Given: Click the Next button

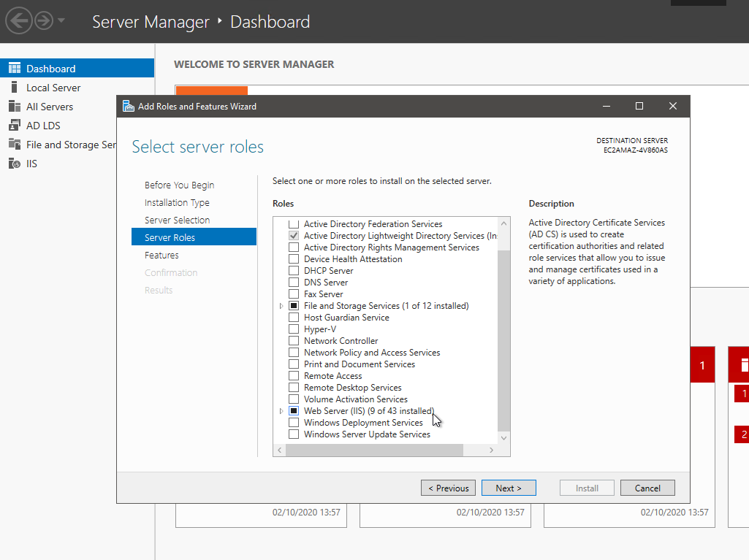Looking at the screenshot, I should pyautogui.click(x=509, y=488).
